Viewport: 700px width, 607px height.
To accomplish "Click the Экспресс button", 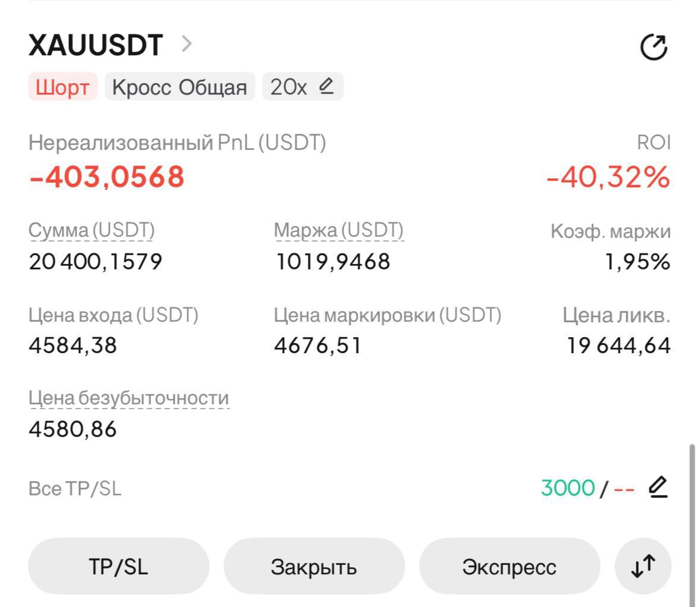I will 509,566.
